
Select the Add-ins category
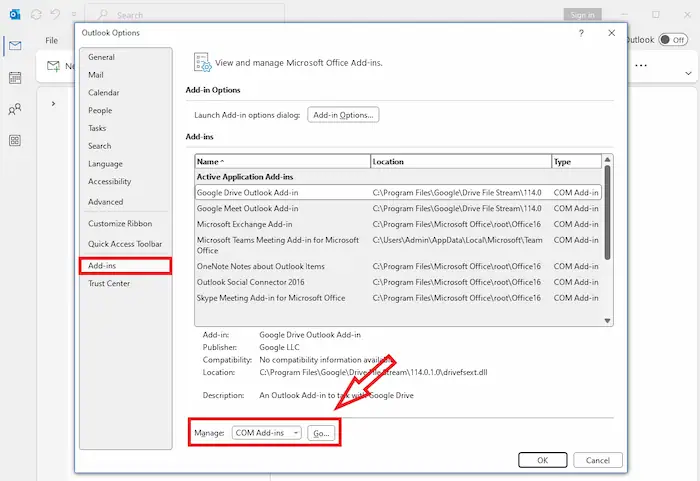125,266
